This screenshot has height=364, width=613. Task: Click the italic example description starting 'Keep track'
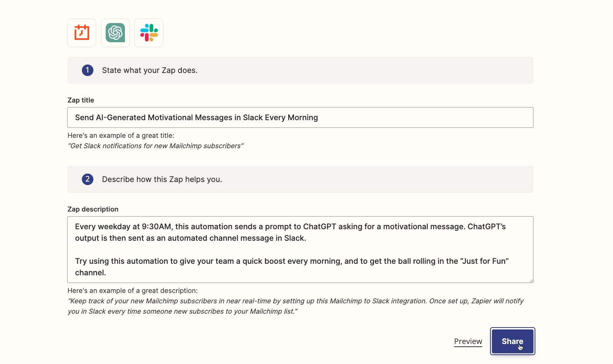point(296,306)
